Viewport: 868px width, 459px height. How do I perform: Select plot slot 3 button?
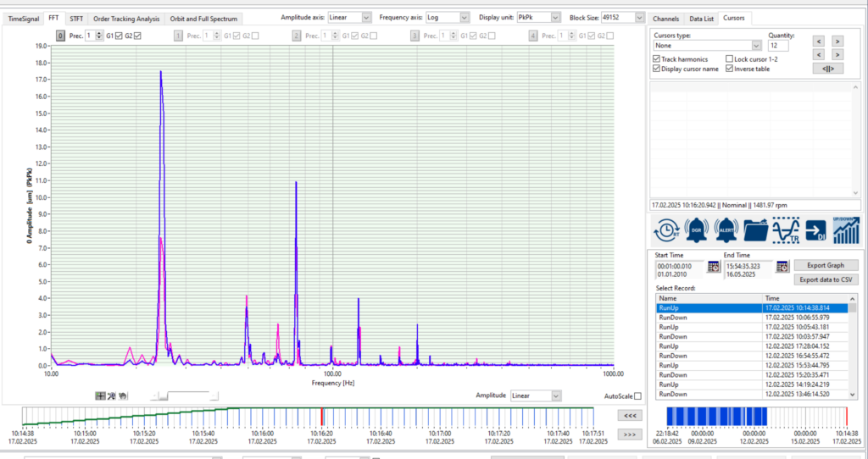coord(415,36)
